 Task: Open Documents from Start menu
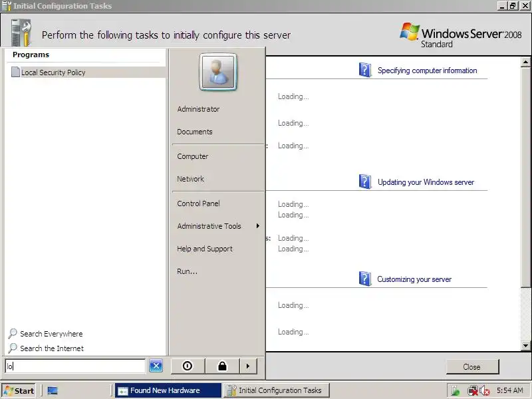click(194, 132)
